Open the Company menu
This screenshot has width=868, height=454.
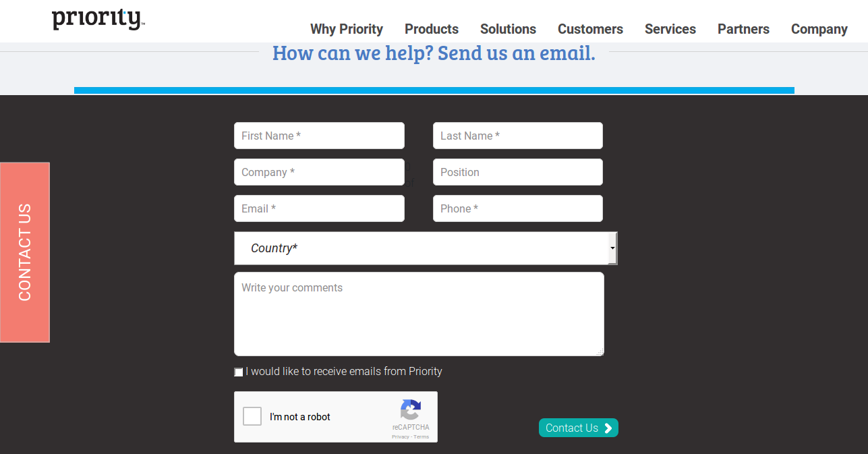[819, 29]
